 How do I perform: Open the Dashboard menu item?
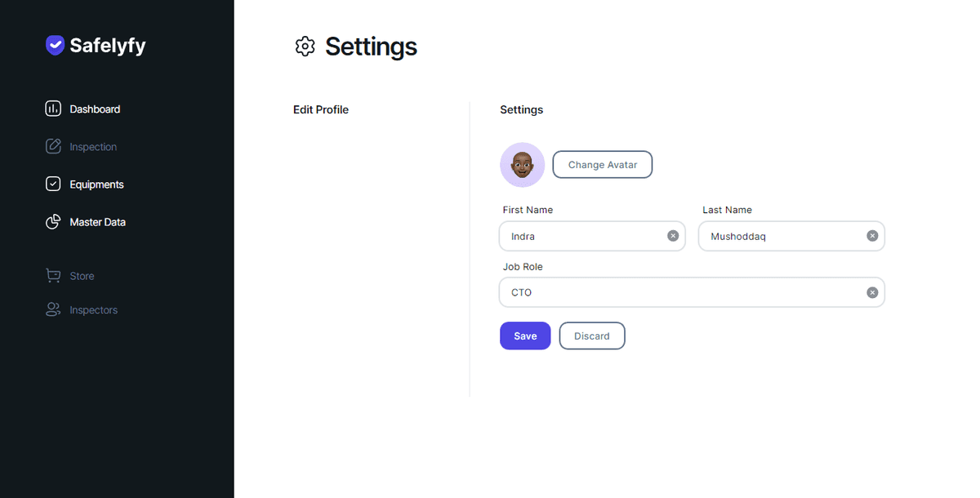click(x=95, y=109)
